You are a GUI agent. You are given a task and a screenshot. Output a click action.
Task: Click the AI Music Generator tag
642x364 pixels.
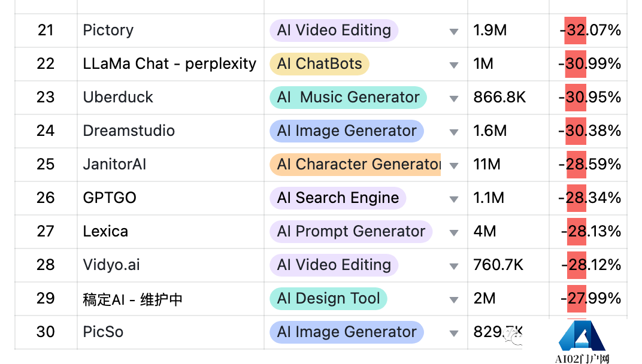pos(348,98)
